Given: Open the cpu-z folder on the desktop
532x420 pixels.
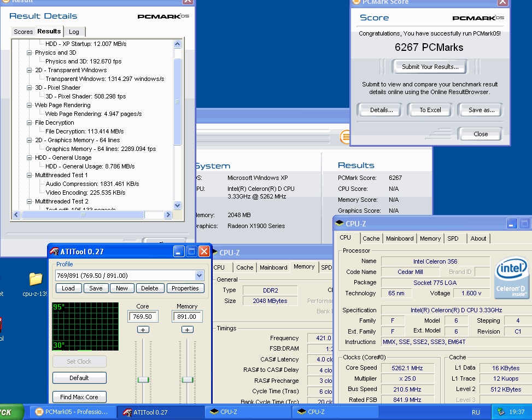Looking at the screenshot, I should click(36, 279).
